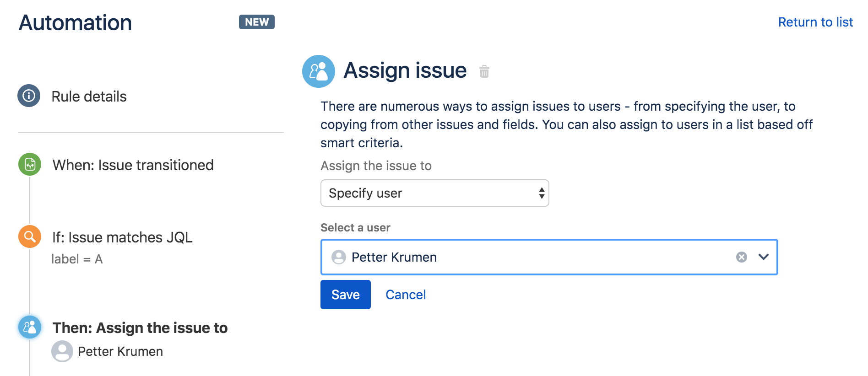
Task: Open the Rule details step
Action: [89, 96]
